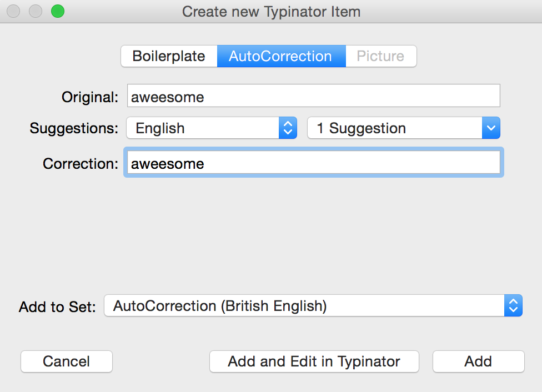Click the Create new Typinator Item title
Screen dimensions: 542x392
272,12
